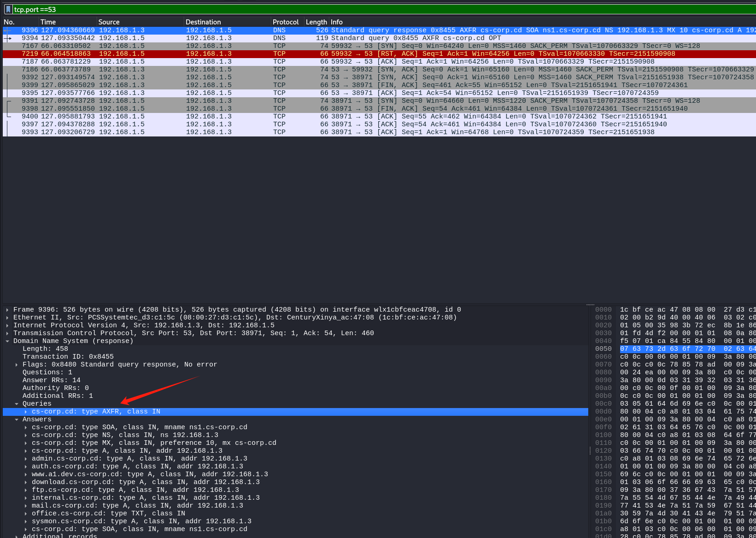Select packet 9391 SYN with MSS=1220

379,101
